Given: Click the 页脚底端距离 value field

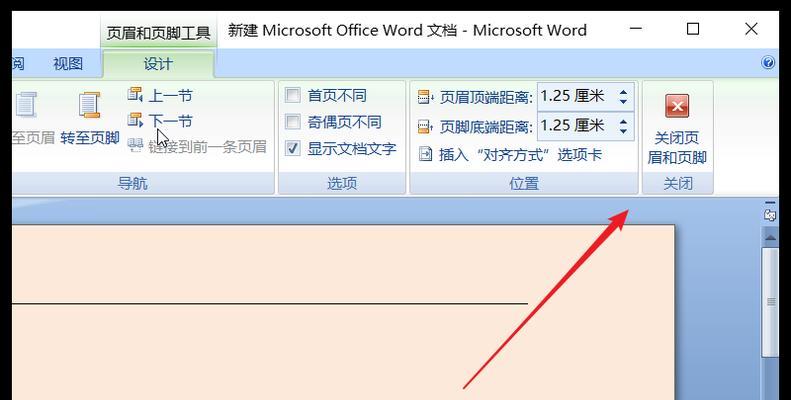Looking at the screenshot, I should [x=576, y=125].
